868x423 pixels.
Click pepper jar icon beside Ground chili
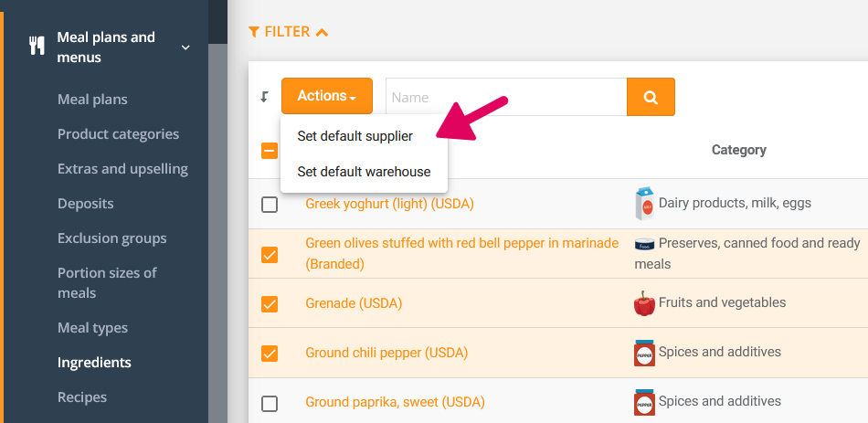(644, 353)
